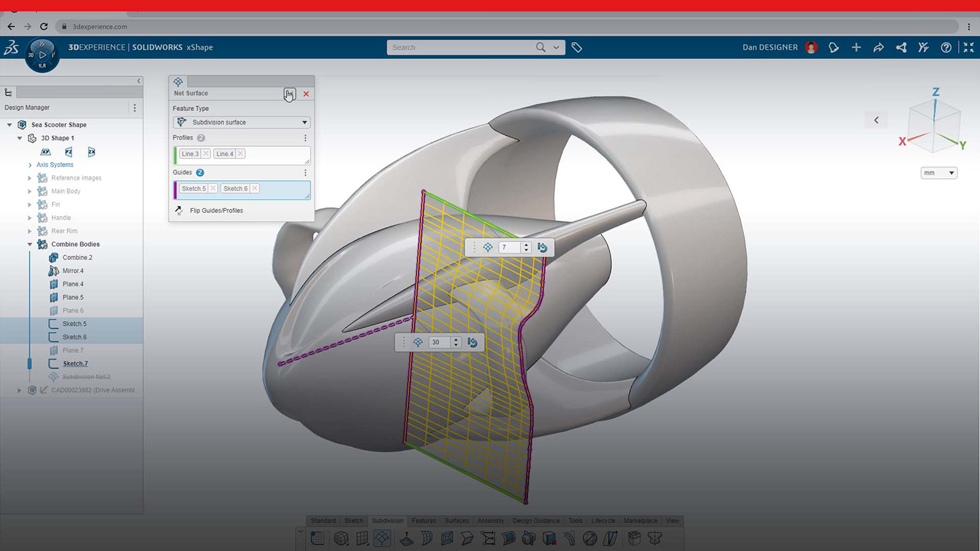Remove Sketch.6 from the Guides list
This screenshot has height=551, width=980.
click(256, 188)
